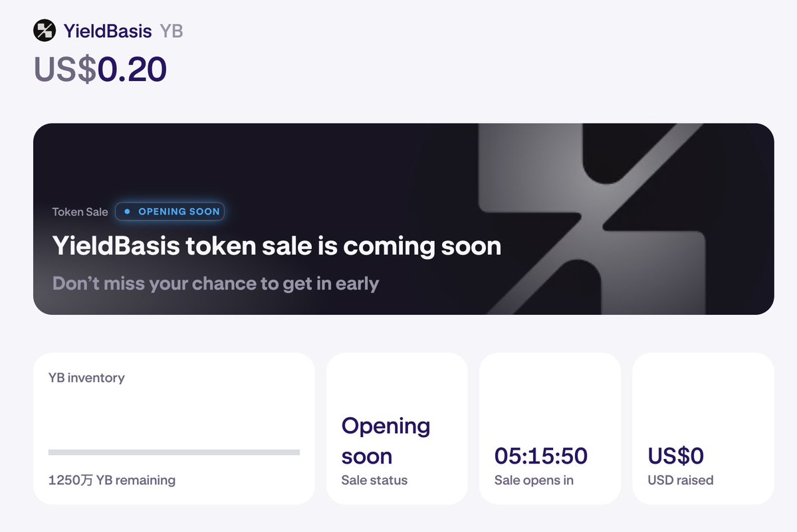Click the YB inventory card title

pos(86,378)
